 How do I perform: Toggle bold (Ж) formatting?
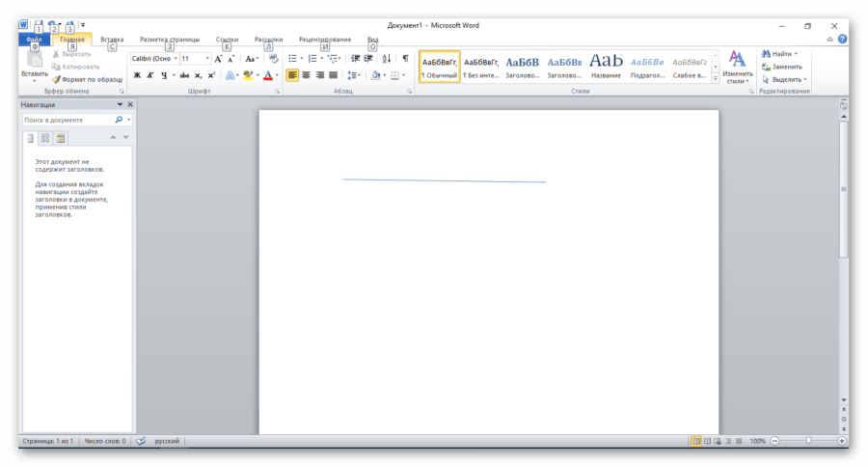click(137, 75)
